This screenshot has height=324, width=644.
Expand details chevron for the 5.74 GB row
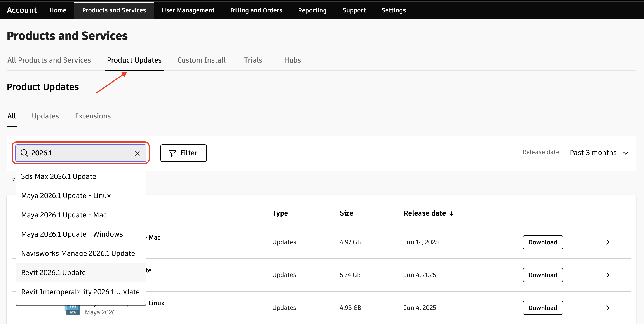pyautogui.click(x=608, y=275)
